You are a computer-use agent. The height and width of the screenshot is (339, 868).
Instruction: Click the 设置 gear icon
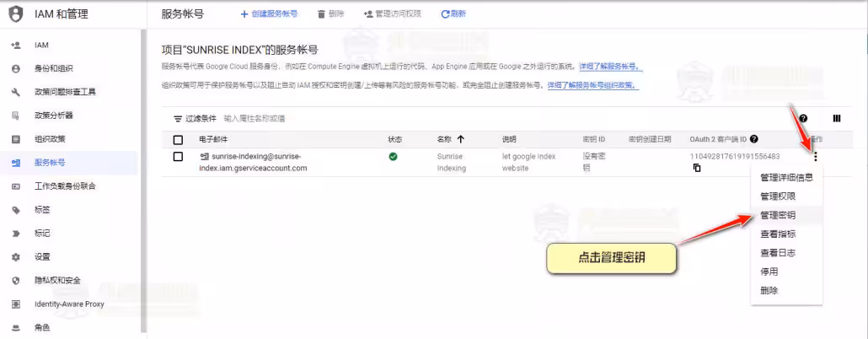[16, 257]
